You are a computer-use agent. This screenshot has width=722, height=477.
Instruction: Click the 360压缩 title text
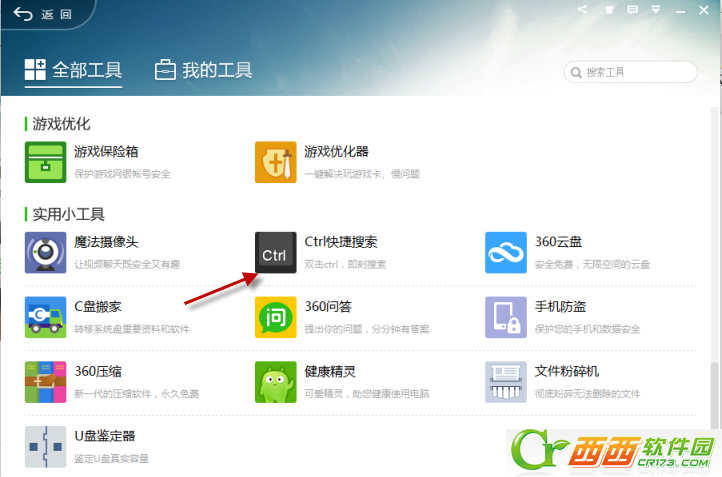pyautogui.click(x=98, y=372)
